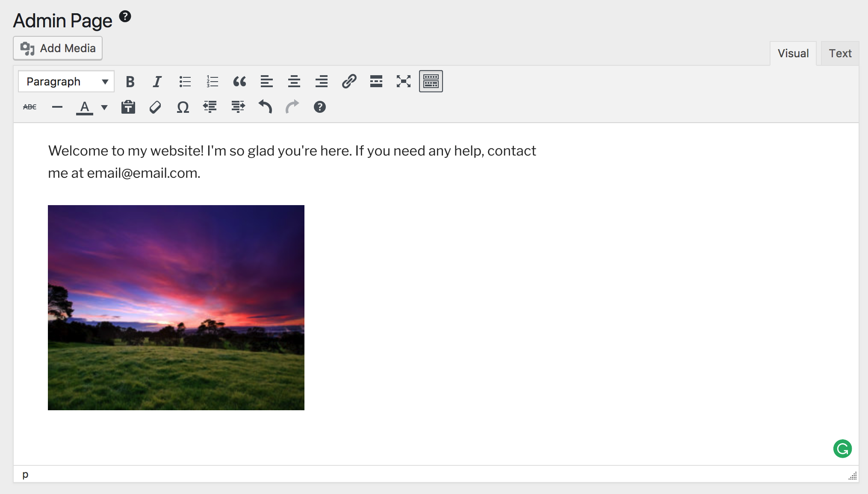Insert a bulleted list

click(x=185, y=82)
